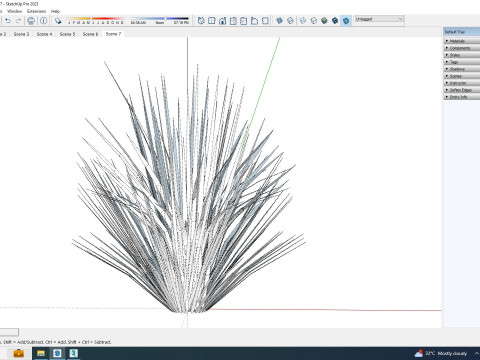480x360 pixels.
Task: Select Front view house icon
Action: [222, 21]
